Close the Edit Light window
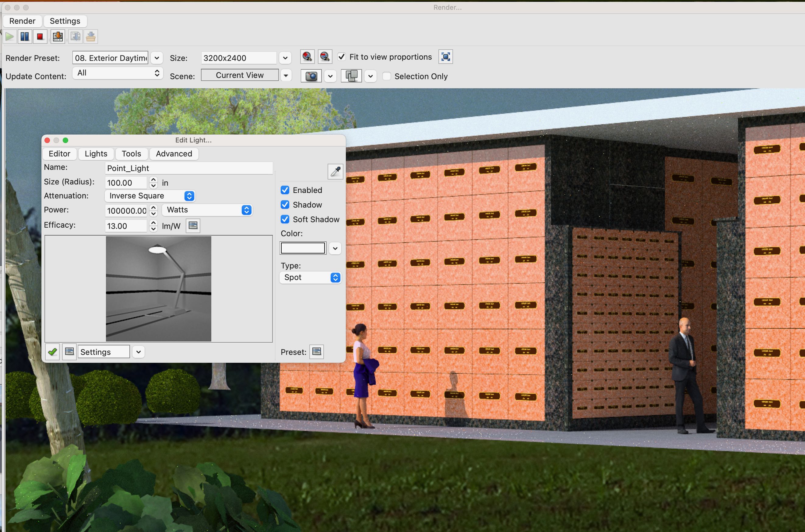This screenshot has height=532, width=805. pos(47,140)
